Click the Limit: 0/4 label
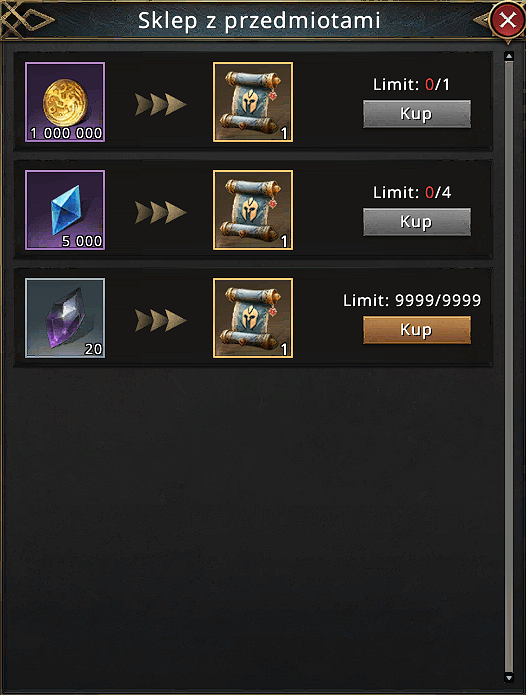This screenshot has height=695, width=526. pos(412,192)
